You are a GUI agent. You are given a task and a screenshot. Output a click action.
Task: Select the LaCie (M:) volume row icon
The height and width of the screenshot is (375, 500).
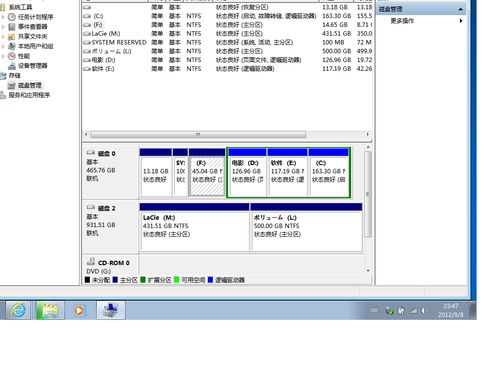click(x=87, y=34)
